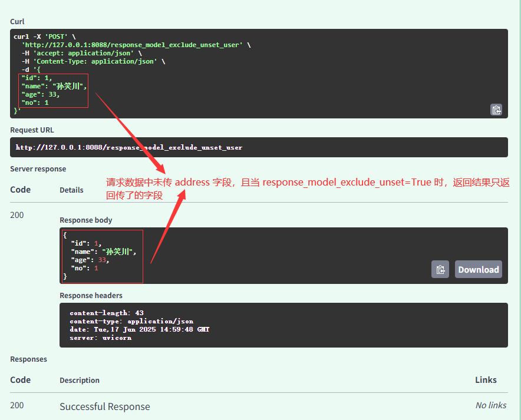521x420 pixels.
Task: Click the 'Content-Type: application/json' curl line
Action: [93, 61]
